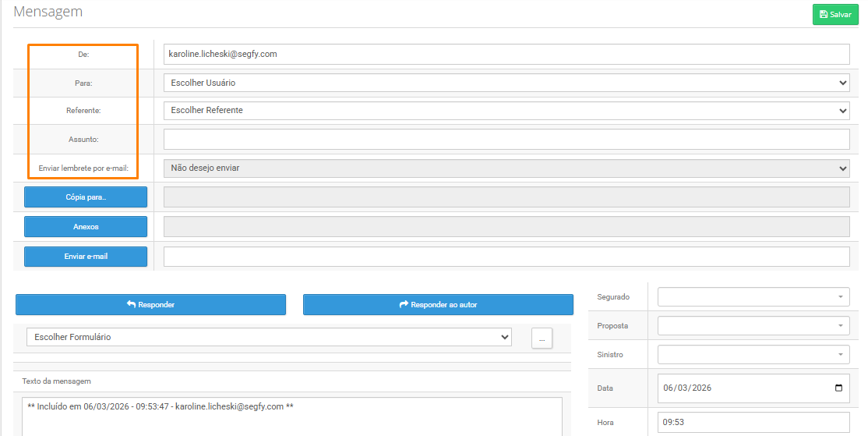Click inside the 'Texto da mensagem' text area

click(291, 419)
